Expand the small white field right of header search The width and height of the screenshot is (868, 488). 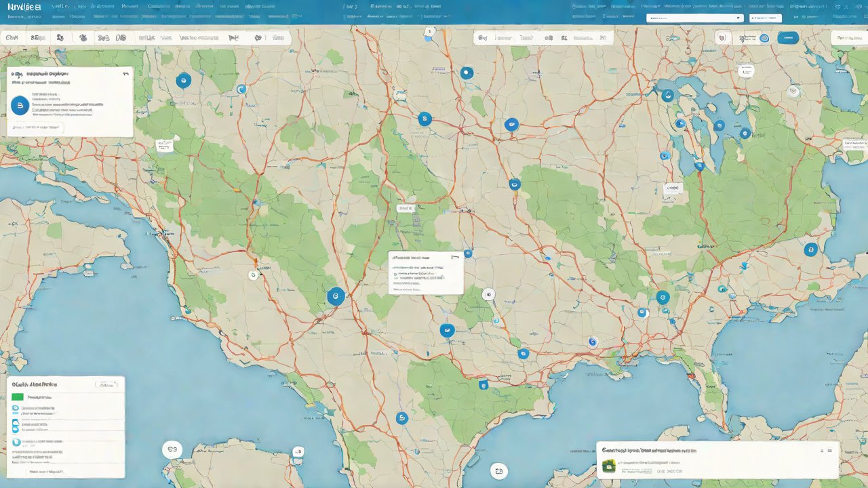tap(765, 18)
